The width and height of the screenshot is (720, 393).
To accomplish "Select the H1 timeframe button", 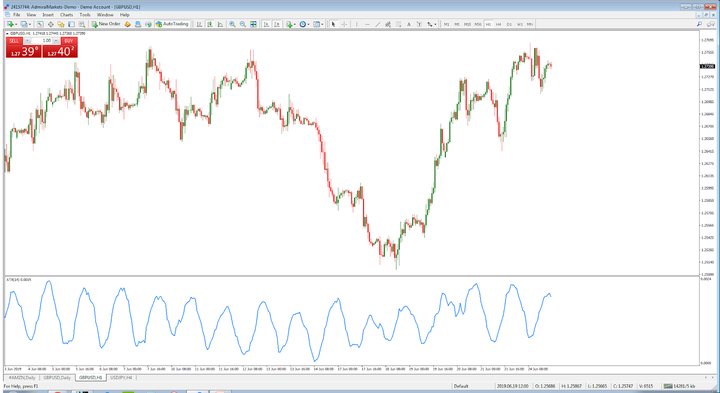I will 489,24.
